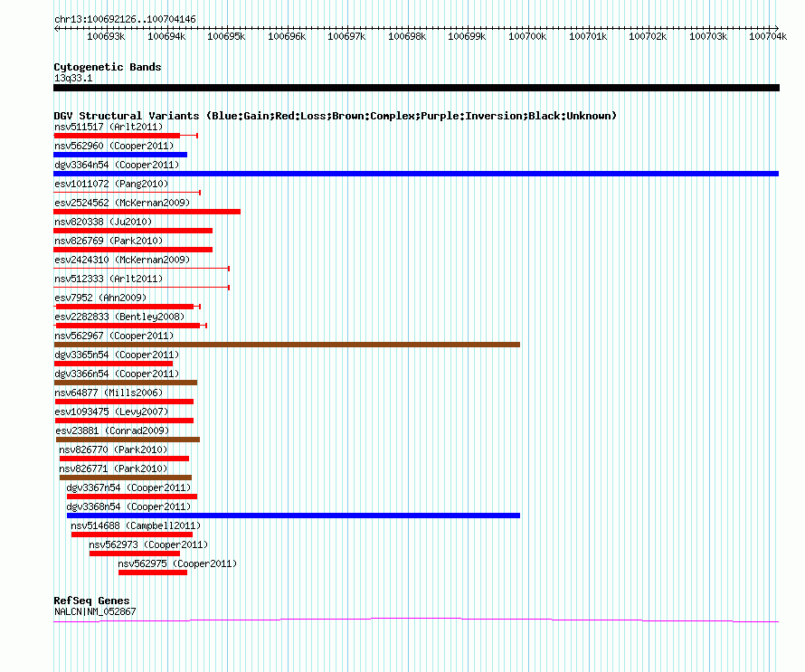Open the esv2282833 (Bentley2008) label
Viewport: 805px width, 672px height.
click(x=119, y=317)
